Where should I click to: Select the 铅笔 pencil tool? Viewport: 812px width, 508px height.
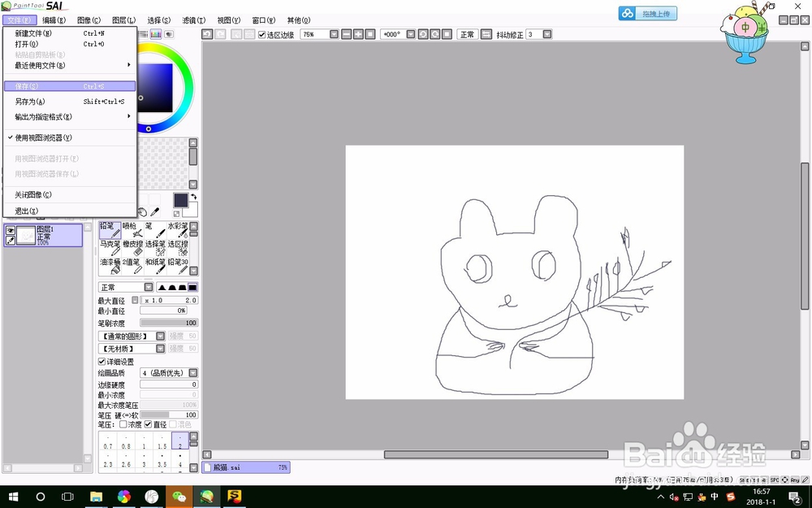click(110, 230)
